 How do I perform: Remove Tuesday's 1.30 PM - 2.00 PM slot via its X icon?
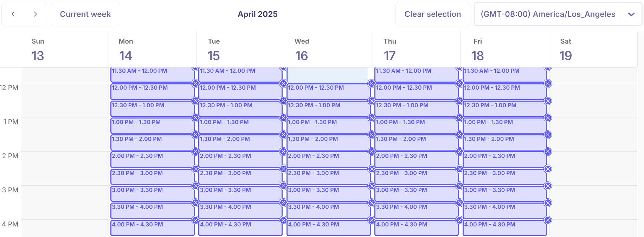(x=283, y=135)
